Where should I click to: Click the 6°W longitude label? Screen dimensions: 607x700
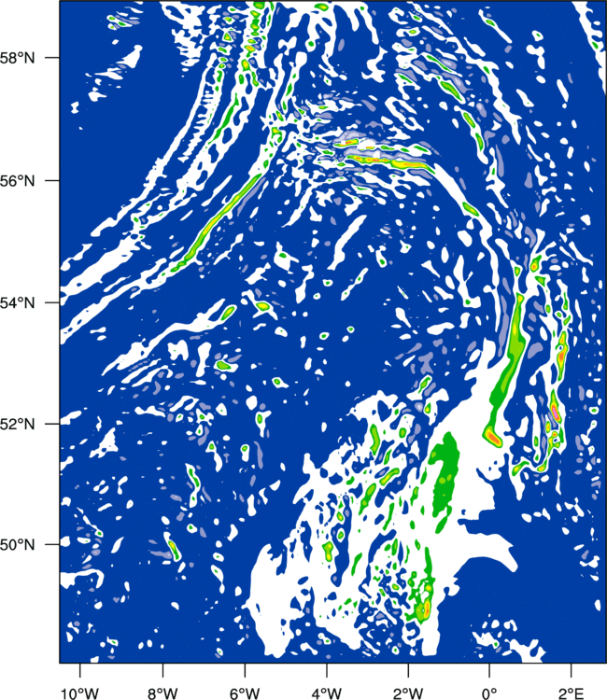click(x=245, y=693)
